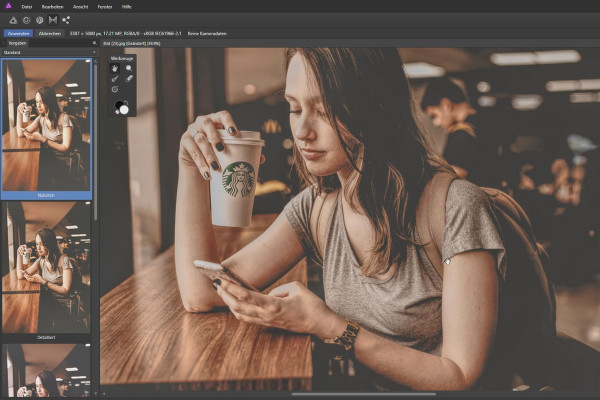The height and width of the screenshot is (400, 600).
Task: Click the Keine Kameradaten text
Action: point(207,34)
